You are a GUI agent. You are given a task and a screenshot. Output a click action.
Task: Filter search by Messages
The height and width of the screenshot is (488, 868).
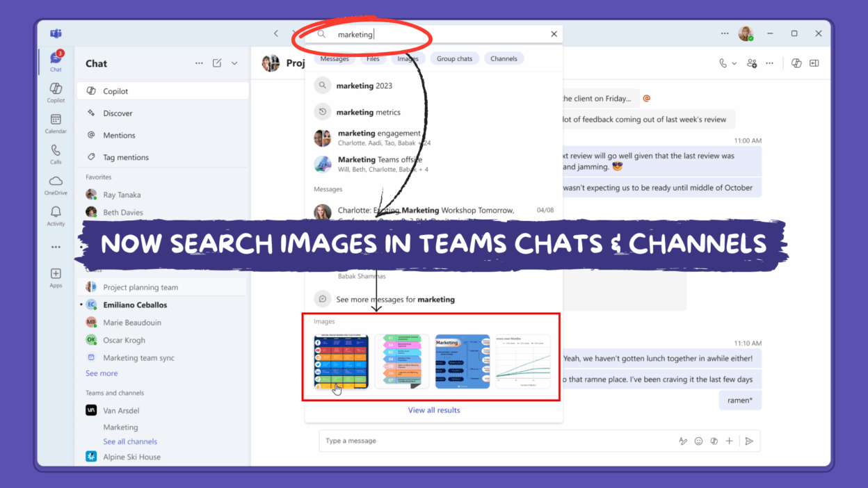point(335,59)
